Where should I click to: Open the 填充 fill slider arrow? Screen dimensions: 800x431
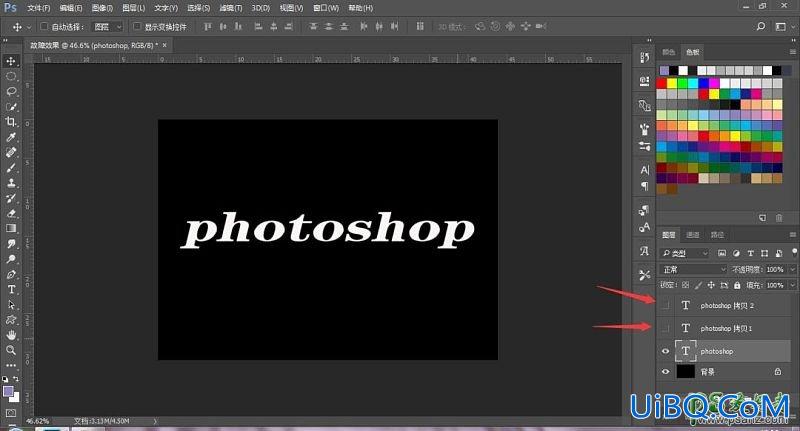pyautogui.click(x=792, y=285)
